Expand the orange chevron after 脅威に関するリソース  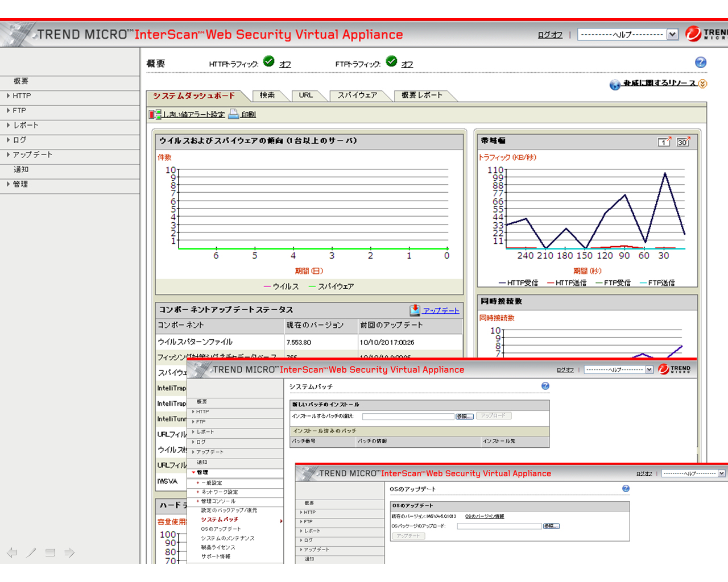702,84
